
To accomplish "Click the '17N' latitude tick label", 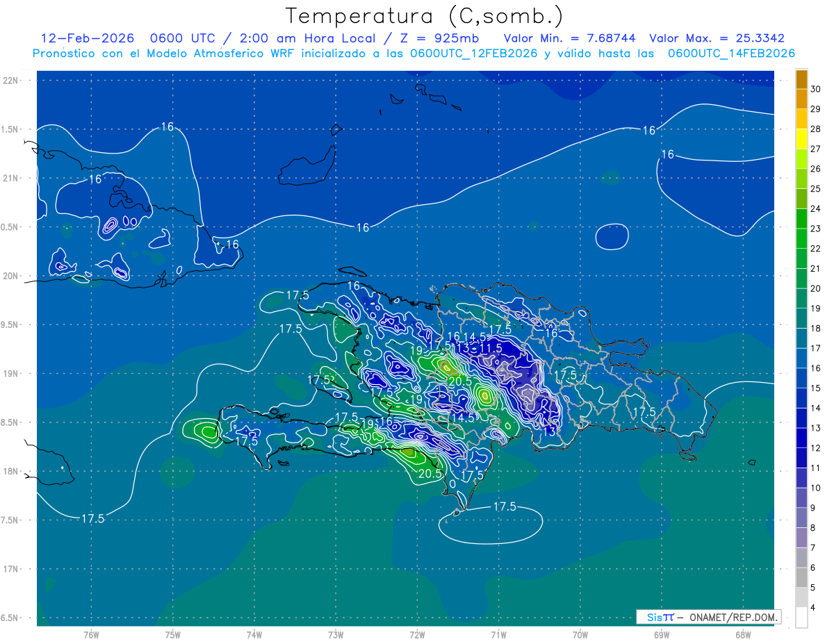I will tap(10, 570).
